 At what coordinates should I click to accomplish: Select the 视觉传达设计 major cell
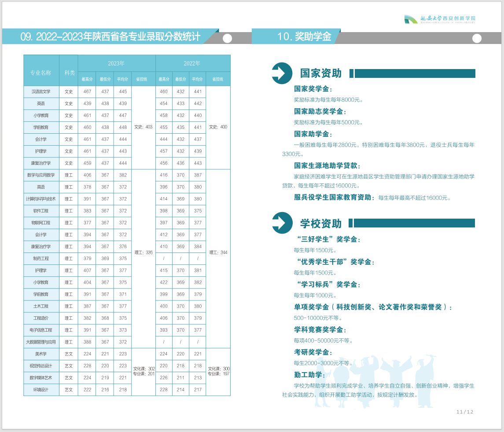pyautogui.click(x=41, y=366)
